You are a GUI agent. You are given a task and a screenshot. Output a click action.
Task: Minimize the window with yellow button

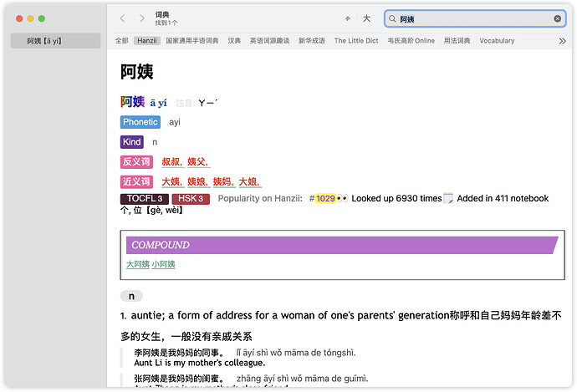[x=31, y=18]
